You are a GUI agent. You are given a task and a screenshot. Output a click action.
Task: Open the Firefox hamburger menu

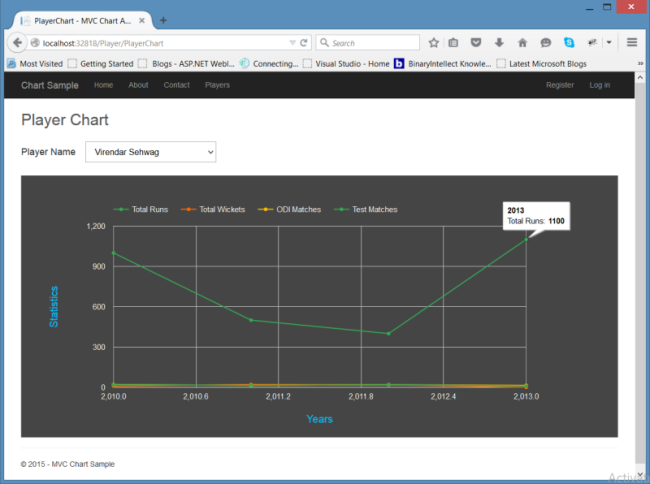(x=632, y=42)
